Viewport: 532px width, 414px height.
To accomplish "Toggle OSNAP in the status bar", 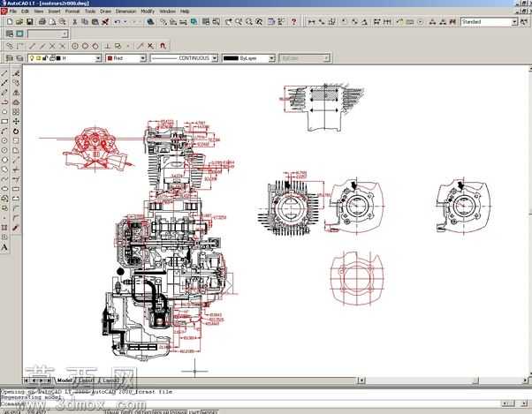I will pos(179,412).
